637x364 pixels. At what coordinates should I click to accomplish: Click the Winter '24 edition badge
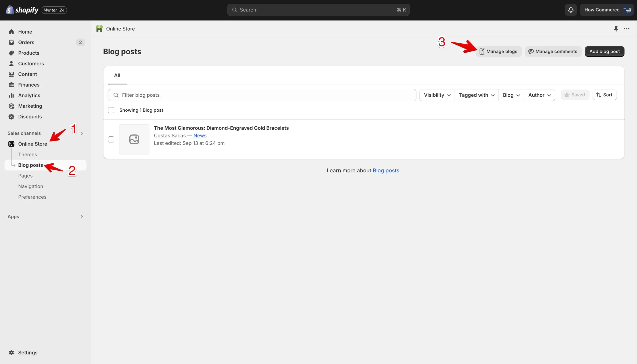(x=54, y=10)
